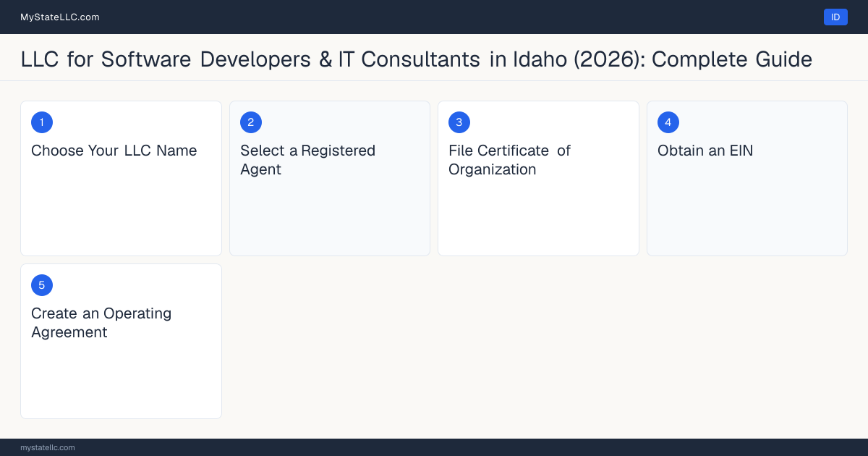Click the ID state badge
The height and width of the screenshot is (456, 868).
(x=835, y=17)
